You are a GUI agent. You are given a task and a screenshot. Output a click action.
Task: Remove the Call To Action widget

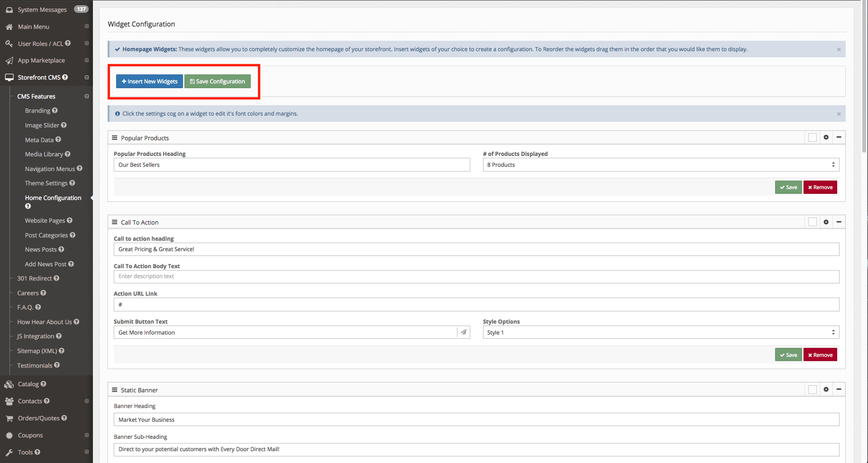pos(820,355)
